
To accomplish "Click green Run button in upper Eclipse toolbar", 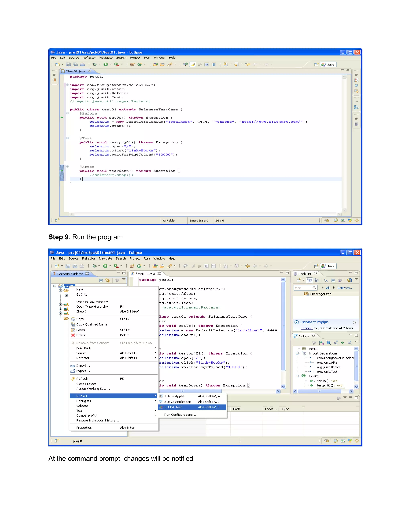I will [x=106, y=65].
